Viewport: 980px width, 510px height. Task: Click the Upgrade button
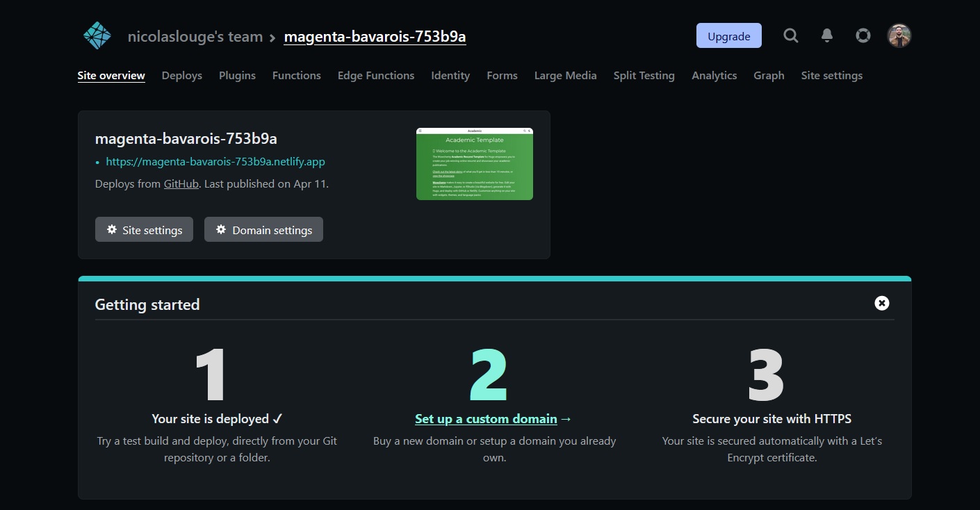[728, 35]
